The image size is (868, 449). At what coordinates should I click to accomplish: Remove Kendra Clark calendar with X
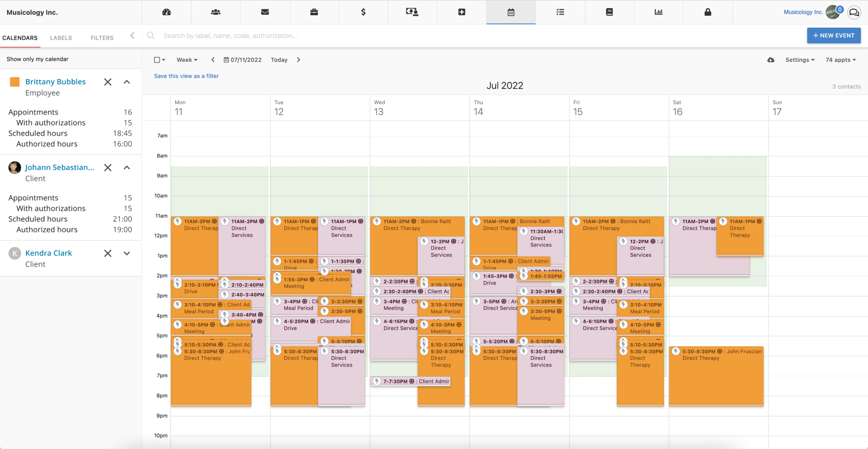coord(108,254)
